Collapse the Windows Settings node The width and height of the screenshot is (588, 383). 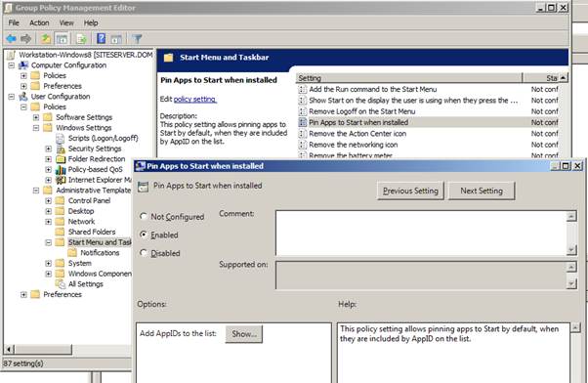pos(36,128)
